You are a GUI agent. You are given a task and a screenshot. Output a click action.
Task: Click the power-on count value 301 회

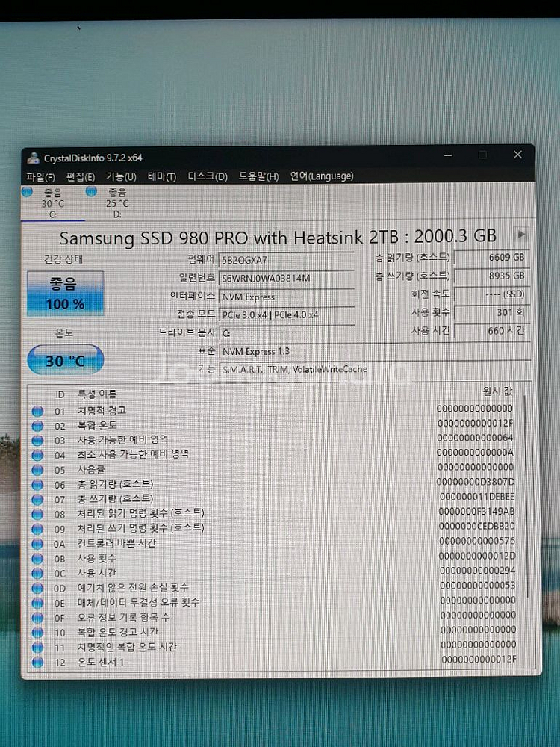492,312
